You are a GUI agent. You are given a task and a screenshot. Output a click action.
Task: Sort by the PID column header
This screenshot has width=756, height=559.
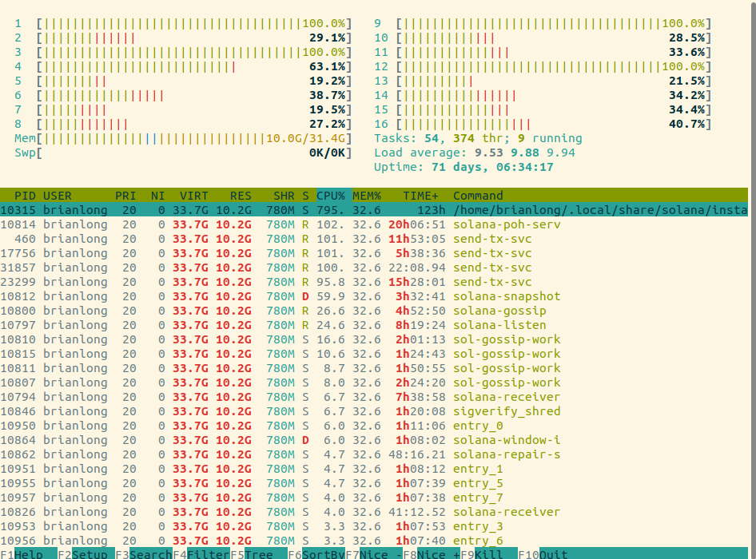pyautogui.click(x=25, y=196)
